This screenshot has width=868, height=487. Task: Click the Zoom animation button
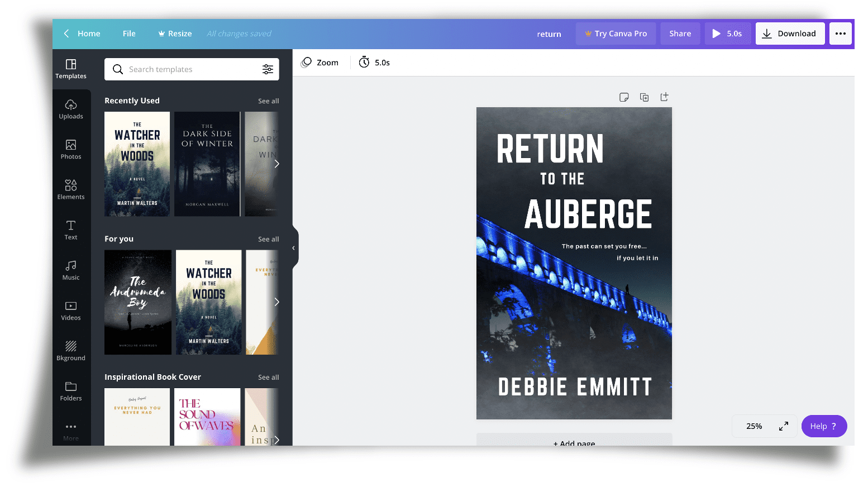click(319, 63)
